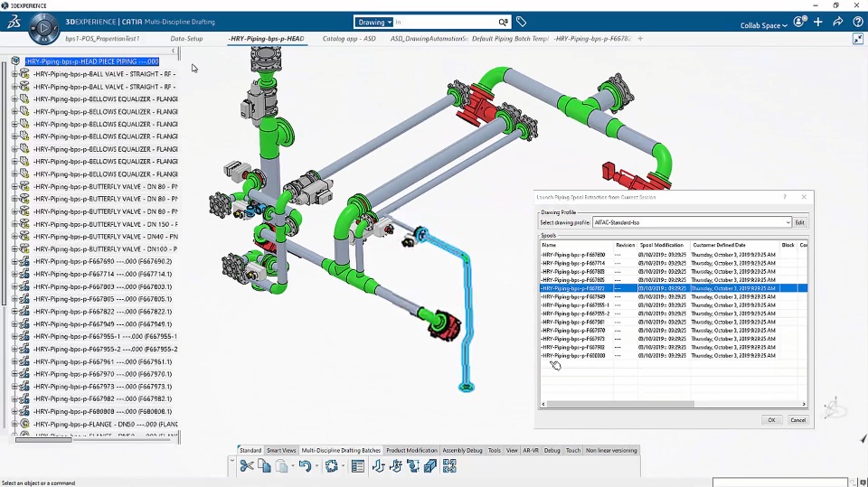This screenshot has width=868, height=487.
Task: Open the Default Piping Batch Templ tab
Action: click(x=510, y=39)
